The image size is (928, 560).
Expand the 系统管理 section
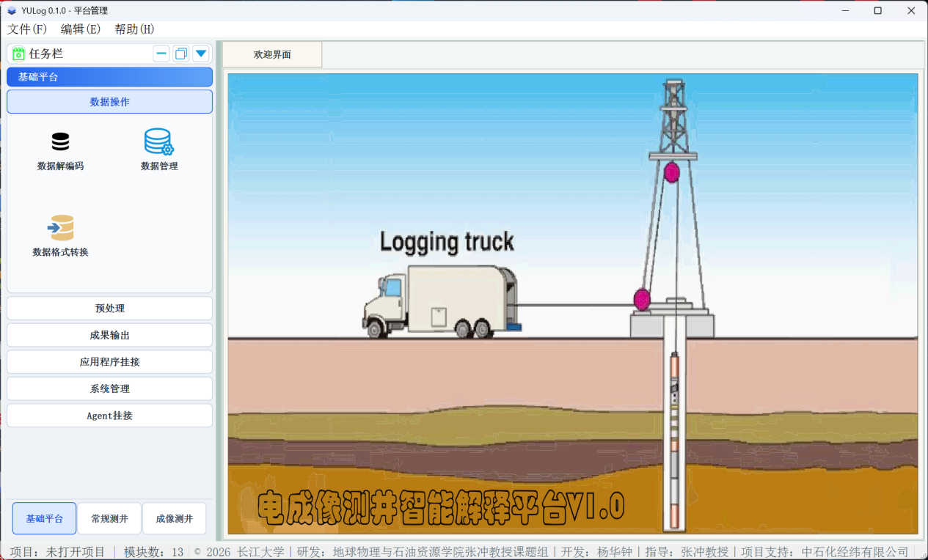pos(109,388)
